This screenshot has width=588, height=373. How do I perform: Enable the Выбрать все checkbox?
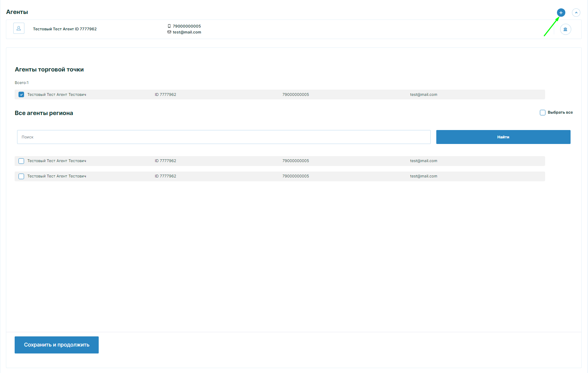pos(543,113)
